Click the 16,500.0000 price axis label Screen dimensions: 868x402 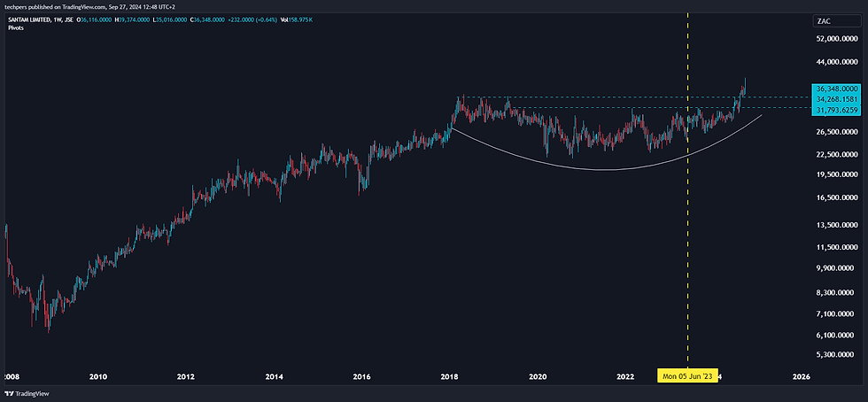pyautogui.click(x=836, y=197)
